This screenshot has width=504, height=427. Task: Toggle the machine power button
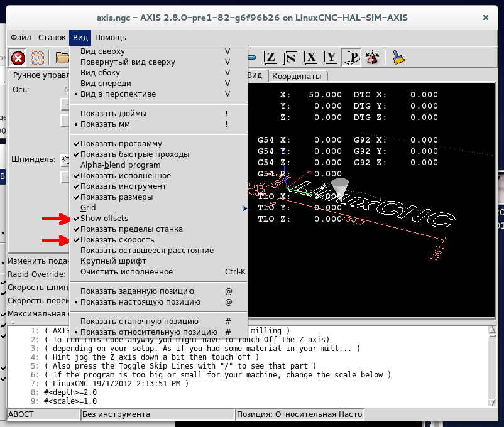click(37, 58)
